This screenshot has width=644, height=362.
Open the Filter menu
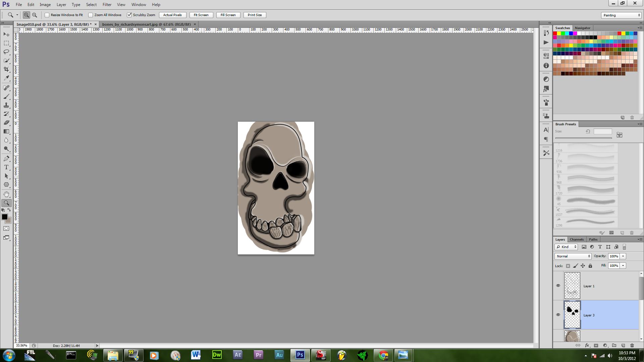pyautogui.click(x=107, y=5)
